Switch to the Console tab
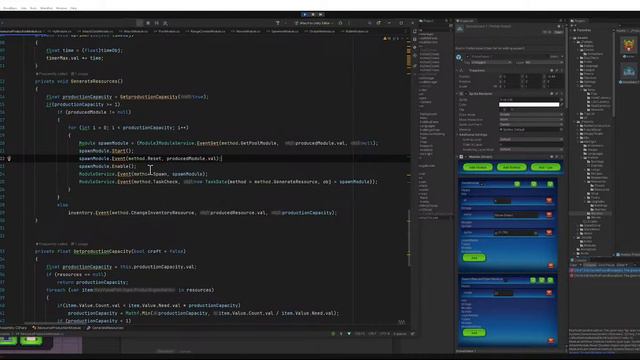Viewport: 640px width, 360px height. pos(580,260)
